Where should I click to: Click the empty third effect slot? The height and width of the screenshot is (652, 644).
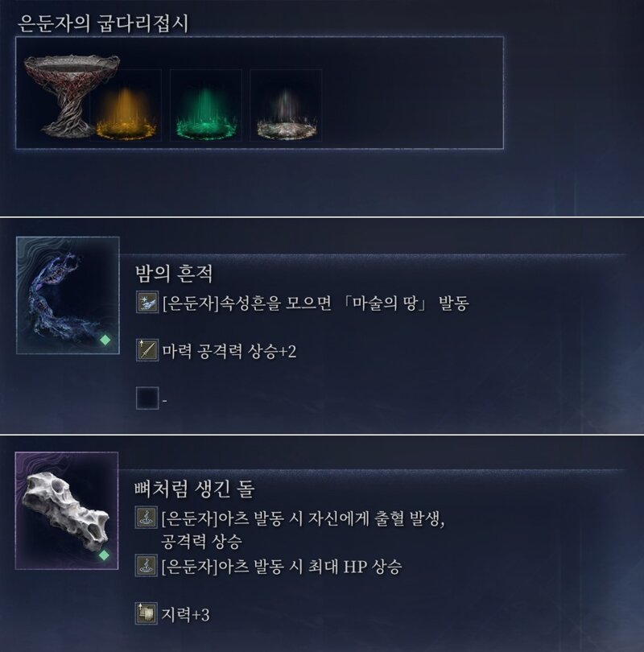click(x=147, y=398)
